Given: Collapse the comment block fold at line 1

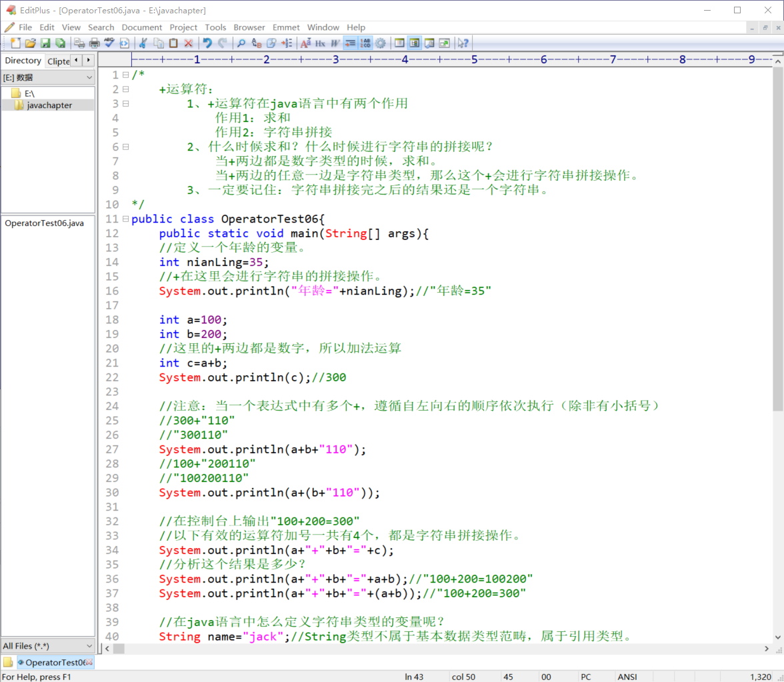Looking at the screenshot, I should 126,75.
